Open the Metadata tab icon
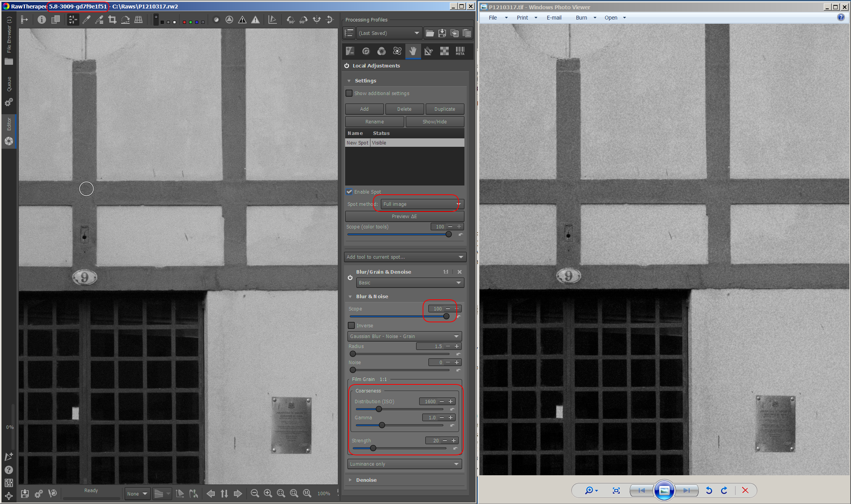851x504 pixels. (460, 51)
